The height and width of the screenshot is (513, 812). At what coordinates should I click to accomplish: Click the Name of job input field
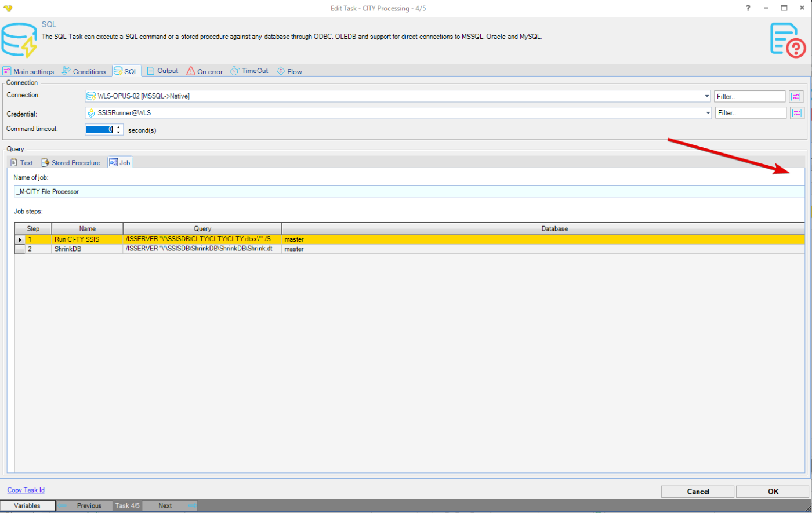[x=406, y=191]
